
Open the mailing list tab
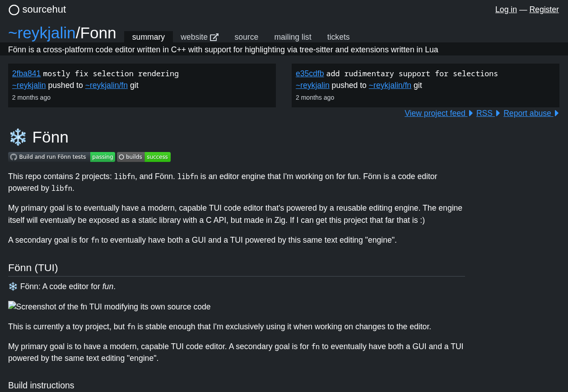tap(293, 37)
